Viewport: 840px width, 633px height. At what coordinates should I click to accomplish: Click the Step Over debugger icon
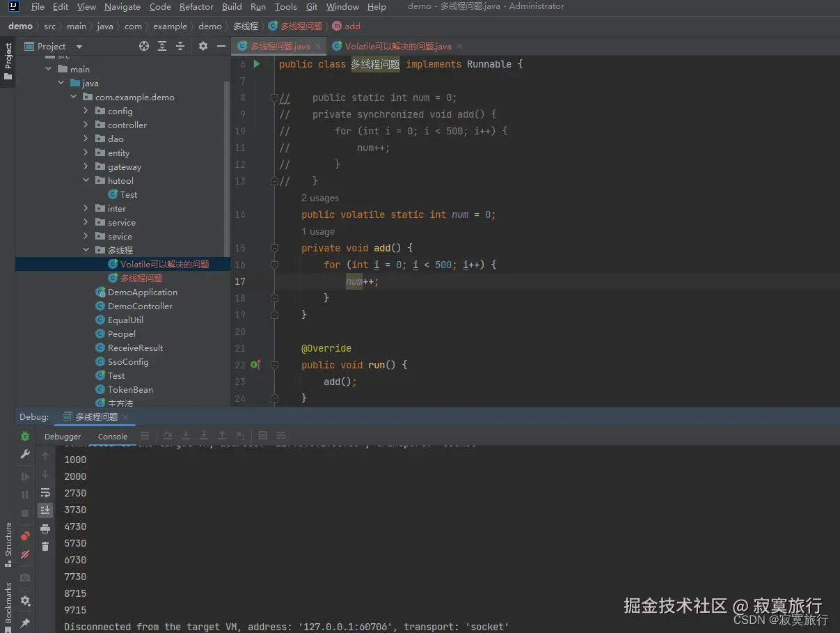pyautogui.click(x=168, y=436)
